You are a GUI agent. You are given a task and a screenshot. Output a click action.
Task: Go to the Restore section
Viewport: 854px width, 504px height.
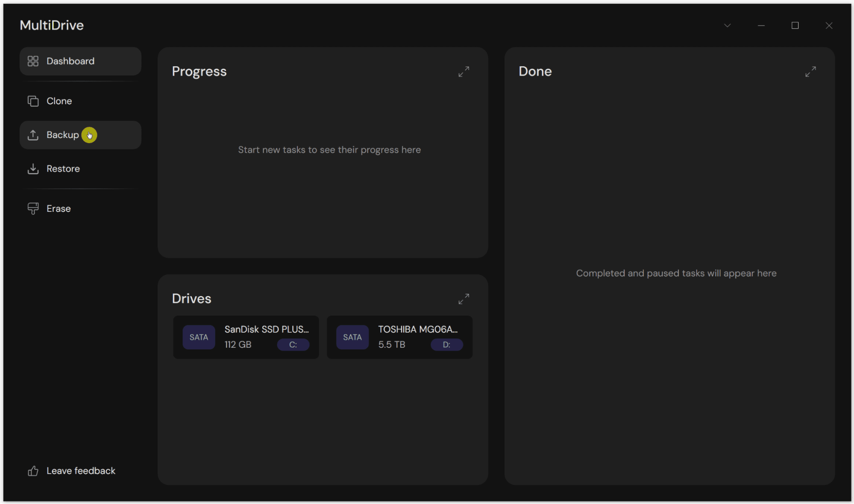pyautogui.click(x=63, y=169)
